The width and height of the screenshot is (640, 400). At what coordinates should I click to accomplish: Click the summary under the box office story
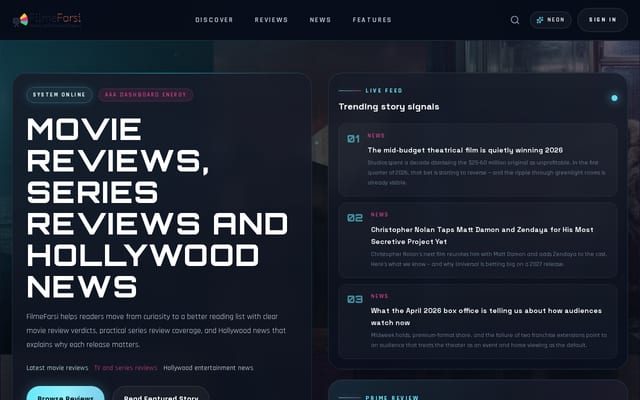(489, 340)
